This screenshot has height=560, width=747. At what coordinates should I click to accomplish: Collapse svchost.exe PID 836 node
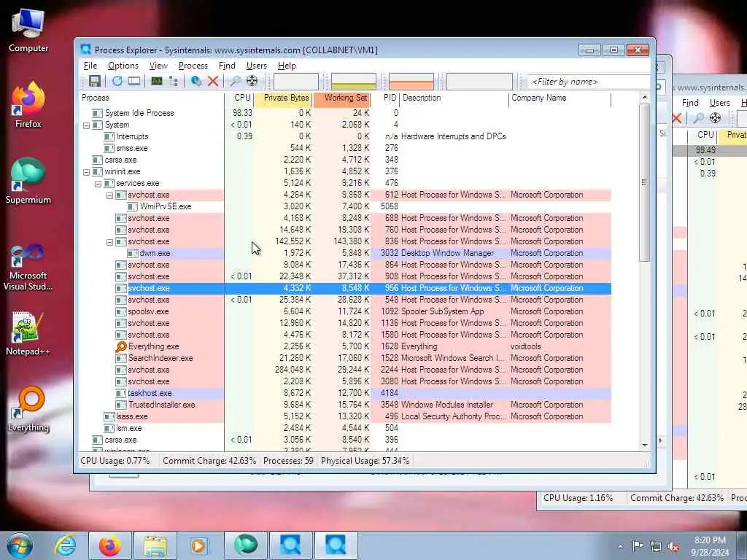pos(109,242)
